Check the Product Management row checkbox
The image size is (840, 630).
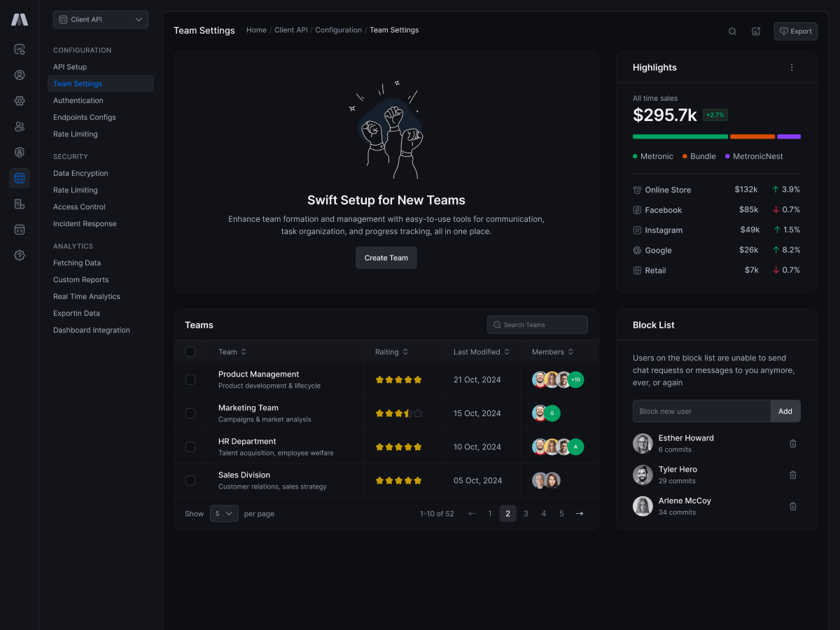click(190, 379)
